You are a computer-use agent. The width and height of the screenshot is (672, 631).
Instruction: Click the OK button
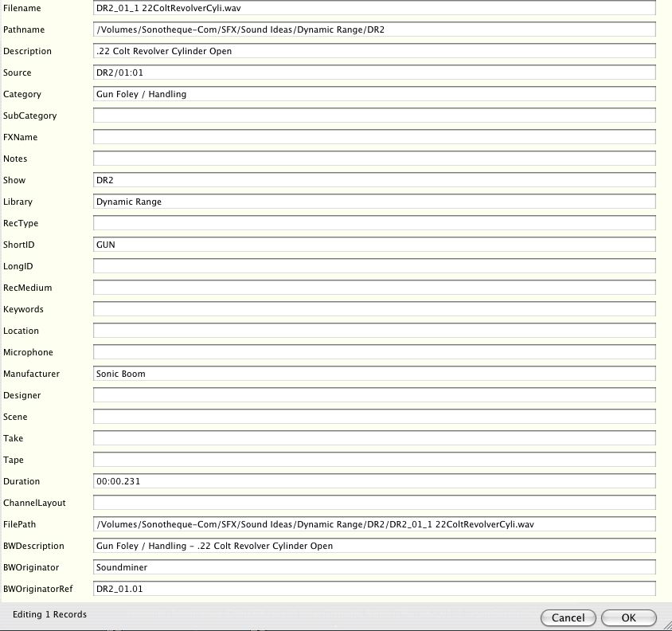[628, 617]
